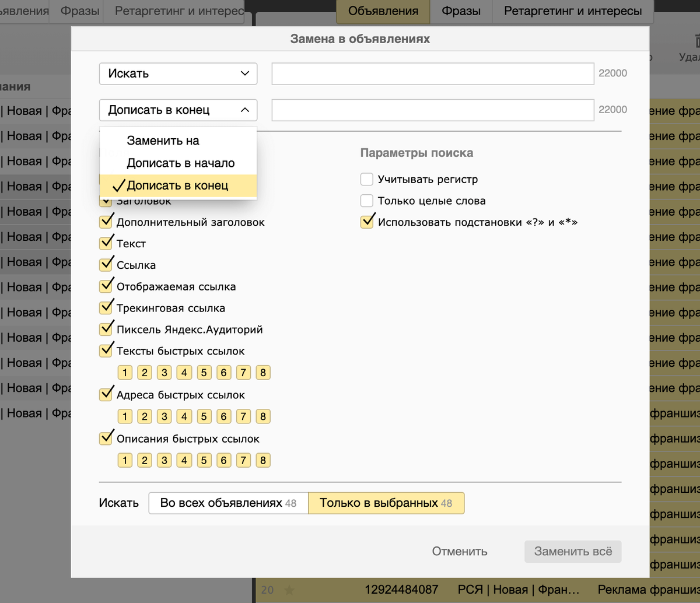Toggle quick link description number 6
Viewport: 700px width, 603px height.
click(223, 460)
